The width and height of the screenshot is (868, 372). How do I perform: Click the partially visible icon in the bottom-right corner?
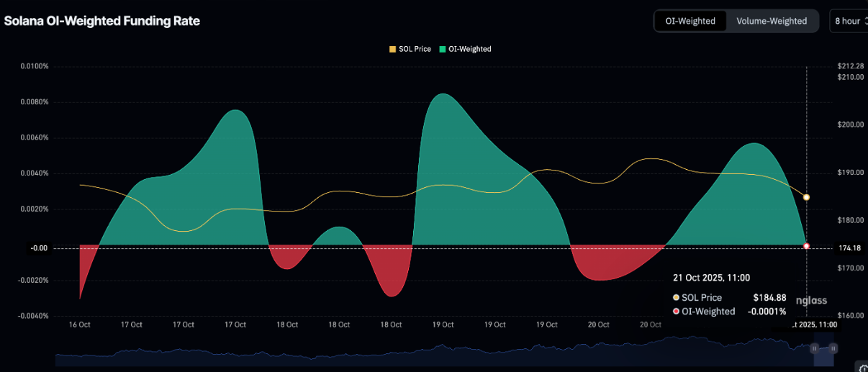click(862, 366)
